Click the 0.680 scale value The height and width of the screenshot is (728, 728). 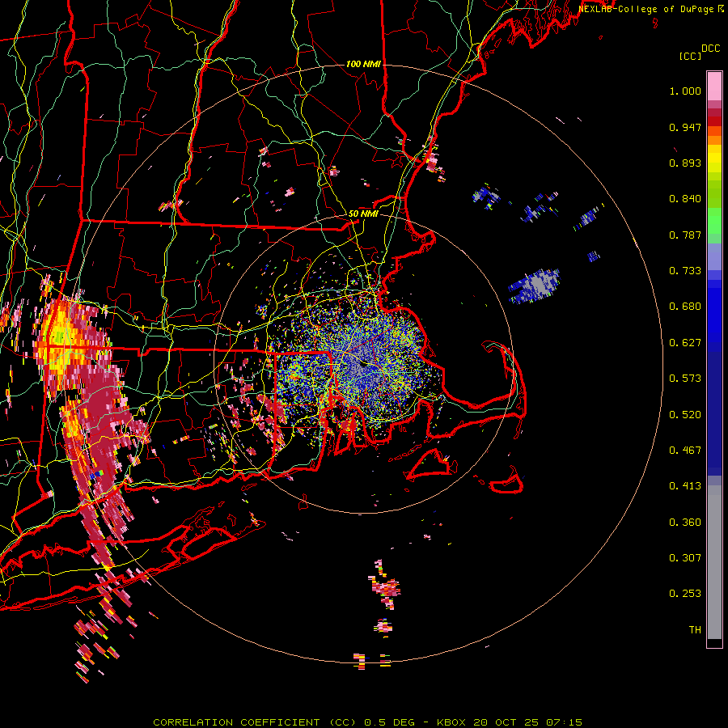685,307
